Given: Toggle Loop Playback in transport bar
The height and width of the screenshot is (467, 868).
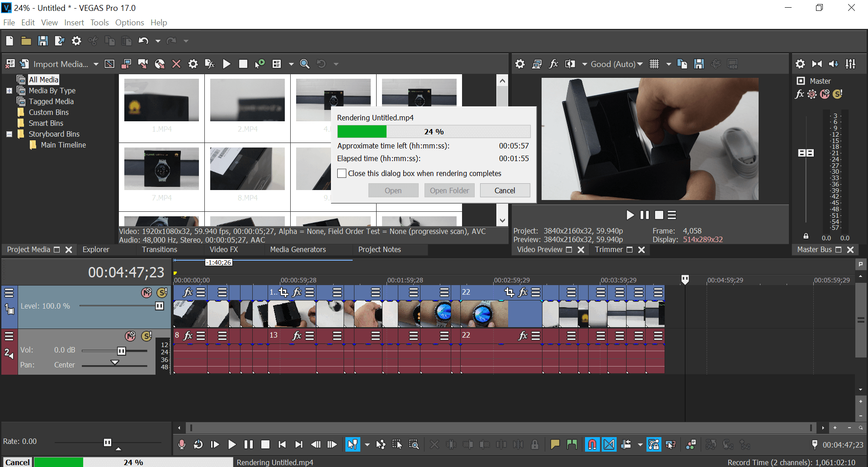Looking at the screenshot, I should click(x=198, y=444).
